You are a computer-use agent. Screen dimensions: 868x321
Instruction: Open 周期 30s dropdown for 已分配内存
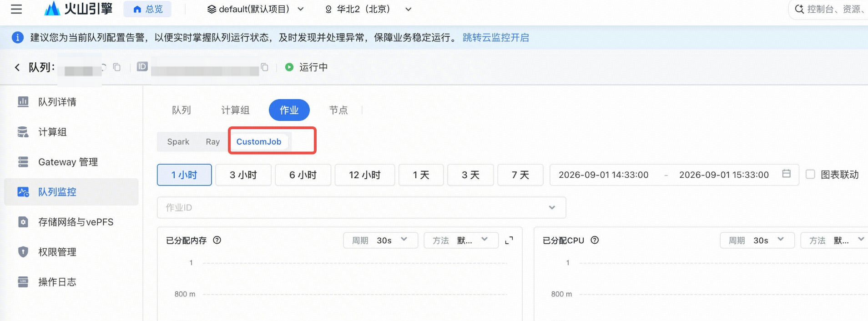(380, 240)
